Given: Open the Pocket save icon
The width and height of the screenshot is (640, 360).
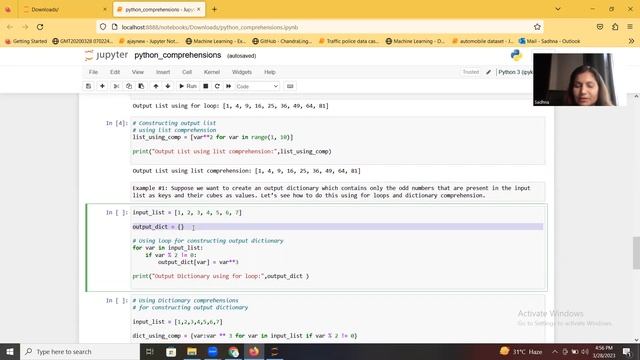Looking at the screenshot, I should point(600,27).
